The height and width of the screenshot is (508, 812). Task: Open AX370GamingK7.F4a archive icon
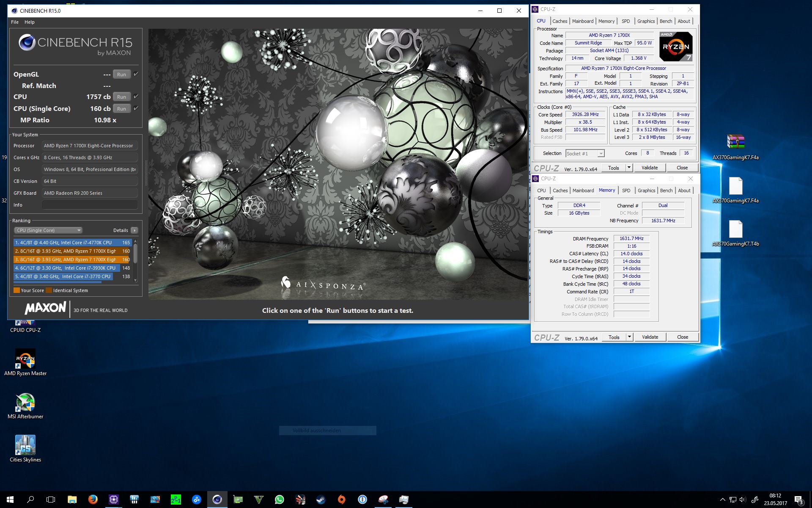click(x=735, y=142)
